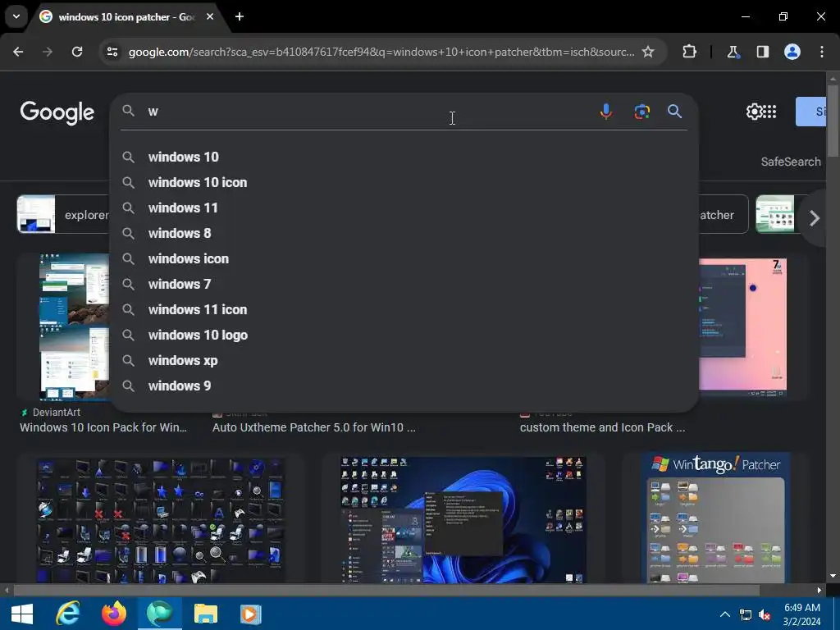The height and width of the screenshot is (630, 840).
Task: Bookmark this page with the star
Action: 648,52
